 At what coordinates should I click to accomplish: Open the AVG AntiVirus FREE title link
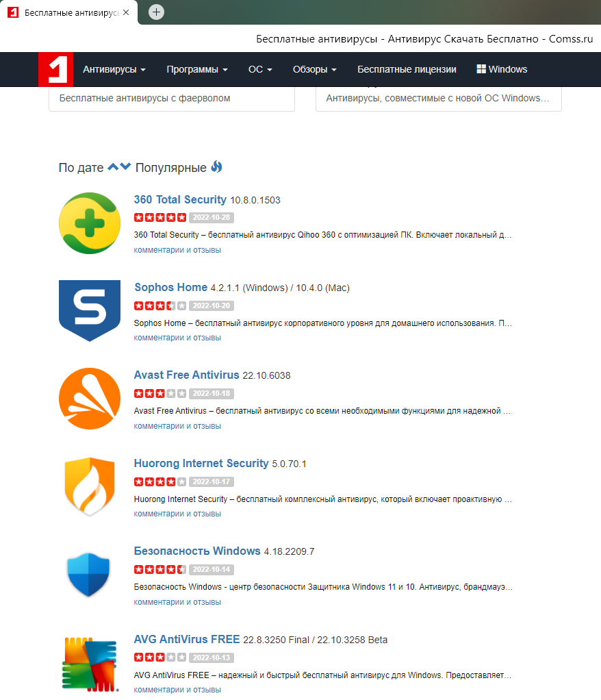[x=187, y=639]
